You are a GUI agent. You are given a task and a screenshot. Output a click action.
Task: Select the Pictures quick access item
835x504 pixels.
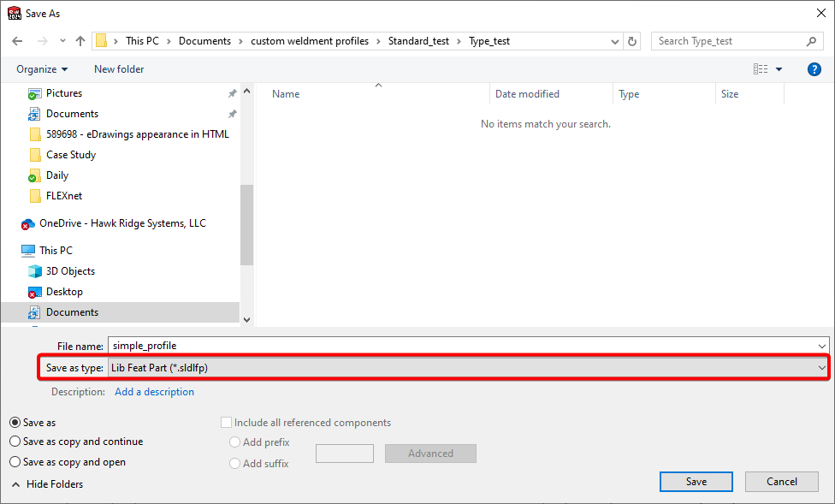click(x=64, y=93)
